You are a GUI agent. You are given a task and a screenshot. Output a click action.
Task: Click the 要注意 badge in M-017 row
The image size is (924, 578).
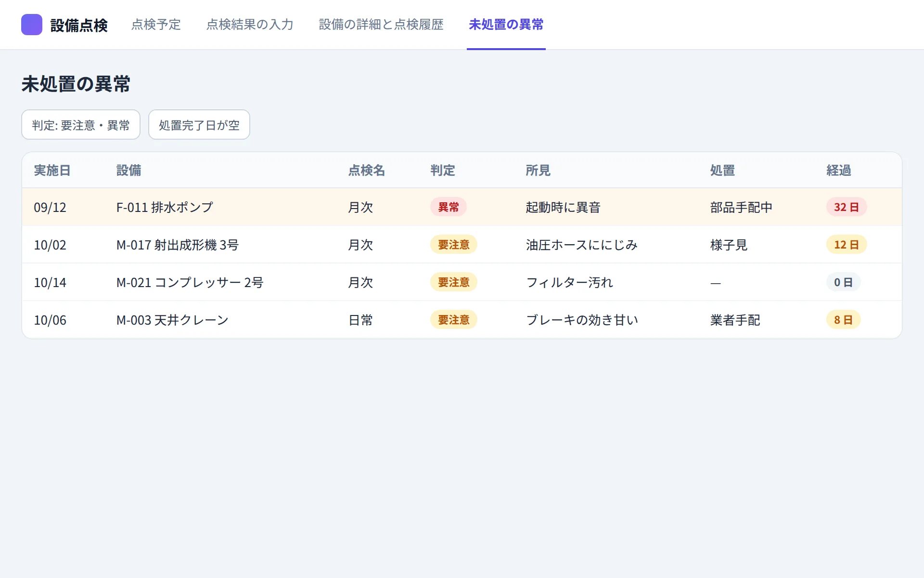pyautogui.click(x=454, y=245)
